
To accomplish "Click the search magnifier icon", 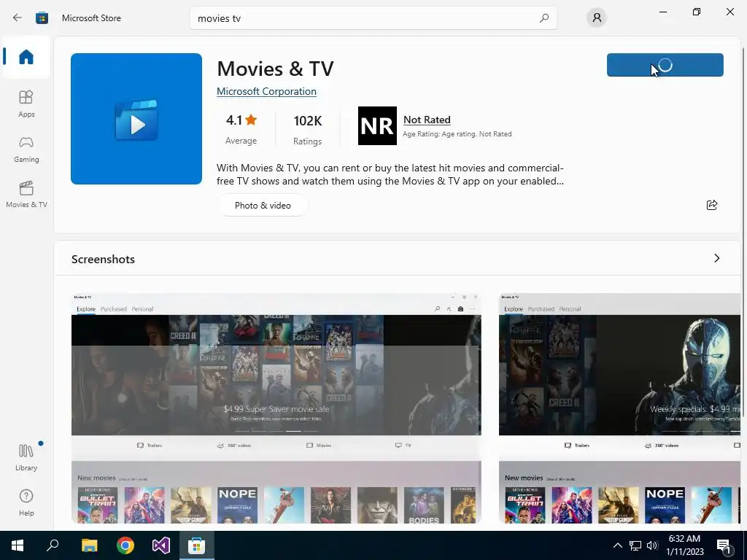I will tap(544, 18).
